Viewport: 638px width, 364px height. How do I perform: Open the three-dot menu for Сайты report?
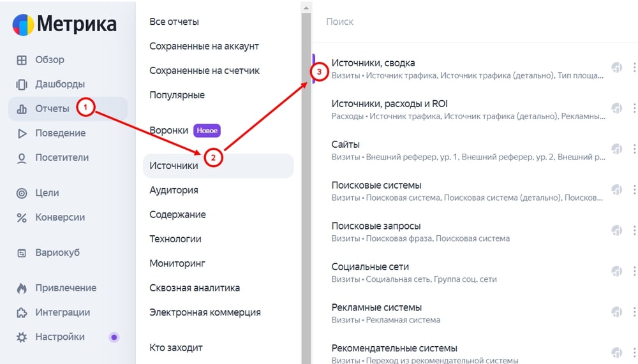coord(634,149)
